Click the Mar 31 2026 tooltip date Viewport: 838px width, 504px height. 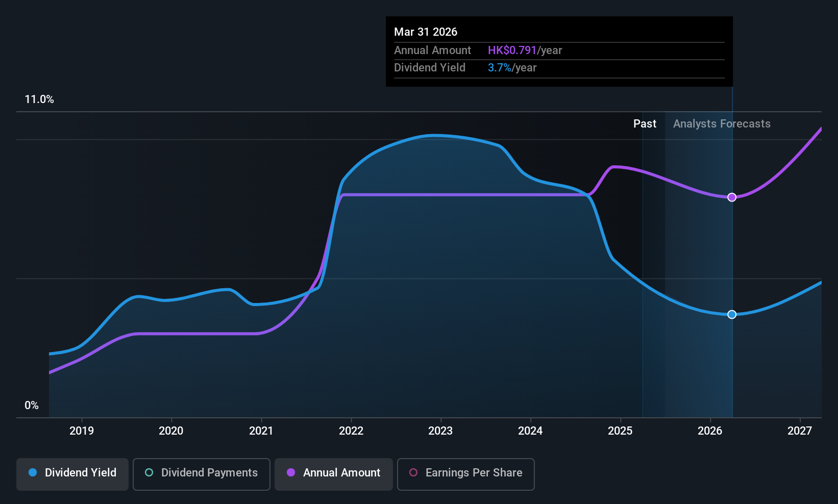[426, 32]
